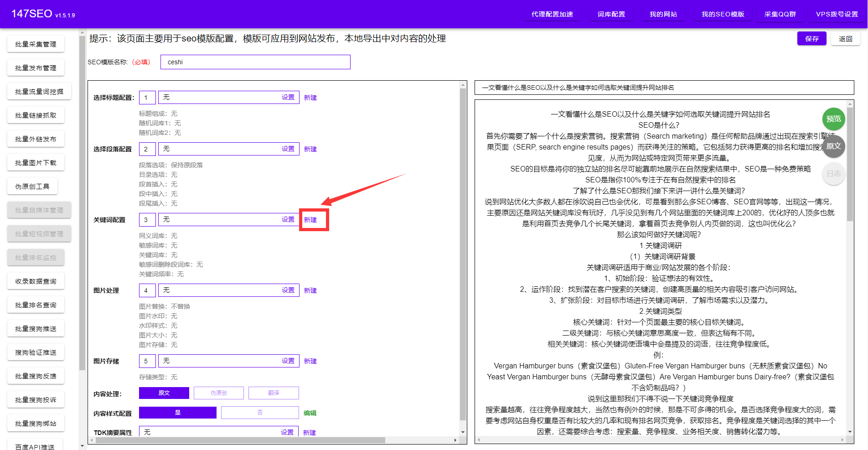Click green 编辑 link for 内容样式配置
The width and height of the screenshot is (868, 450).
click(x=310, y=413)
